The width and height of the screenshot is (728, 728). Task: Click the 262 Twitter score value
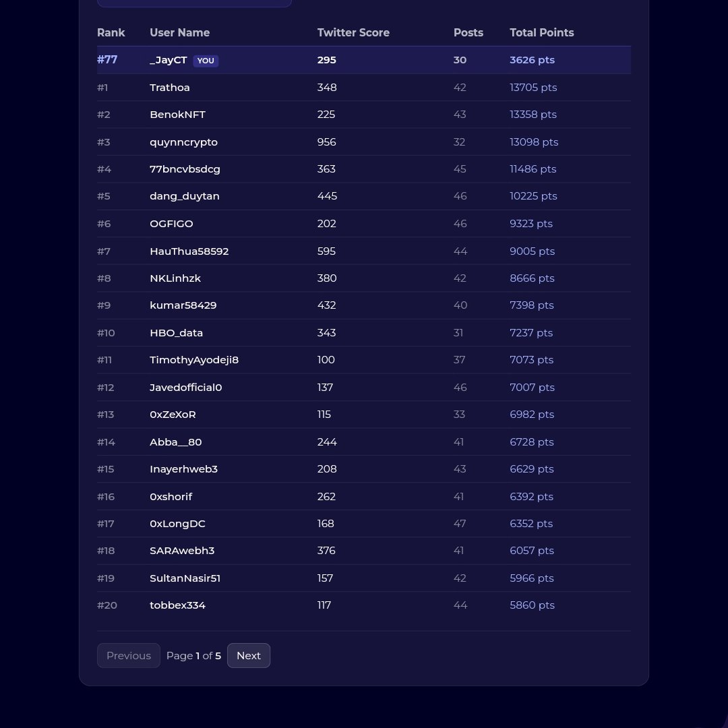pyautogui.click(x=326, y=496)
